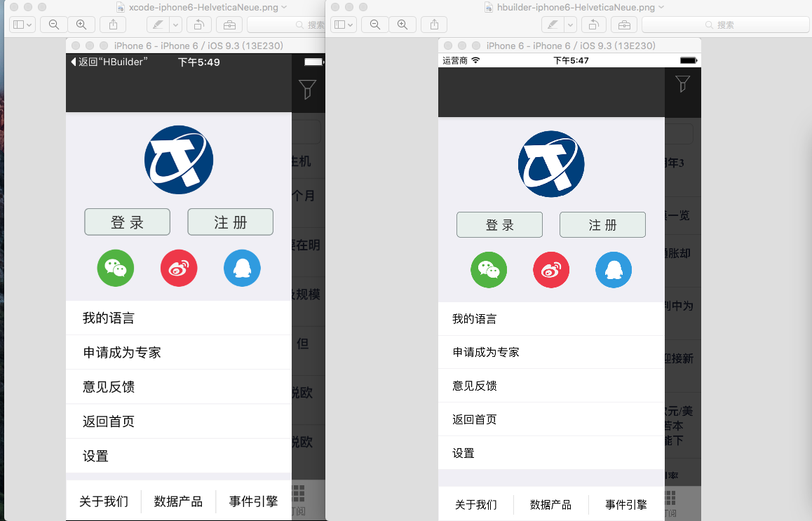Click 登录 button in right simulator
Viewport: 812px width, 521px height.
click(500, 225)
